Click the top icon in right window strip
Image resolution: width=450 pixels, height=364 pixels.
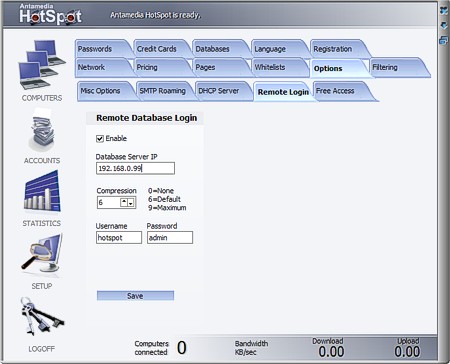point(444,11)
